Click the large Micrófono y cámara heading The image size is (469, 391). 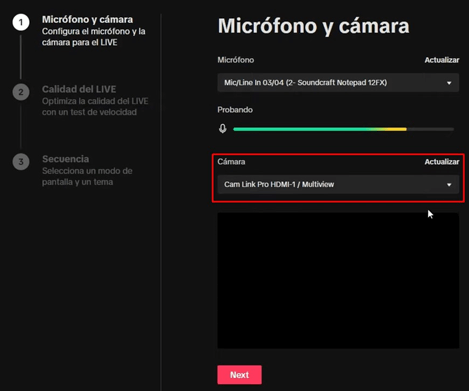(x=313, y=26)
